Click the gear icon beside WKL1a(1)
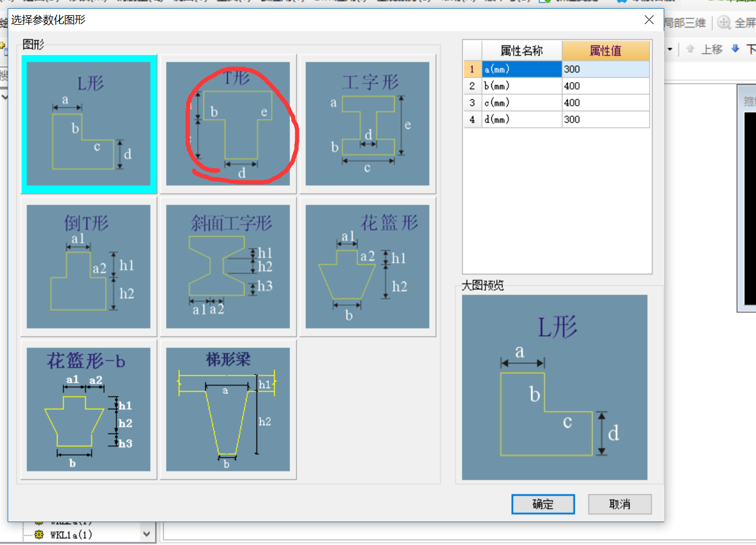This screenshot has height=545, width=756. coord(39,534)
